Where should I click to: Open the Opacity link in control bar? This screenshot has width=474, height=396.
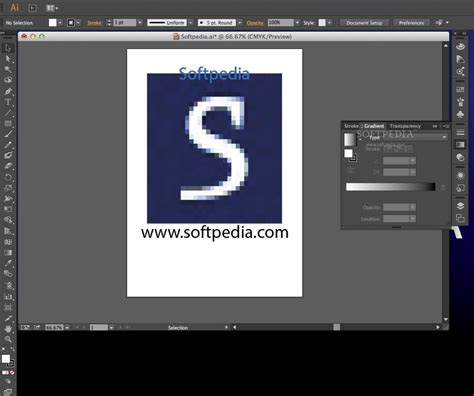[x=255, y=23]
